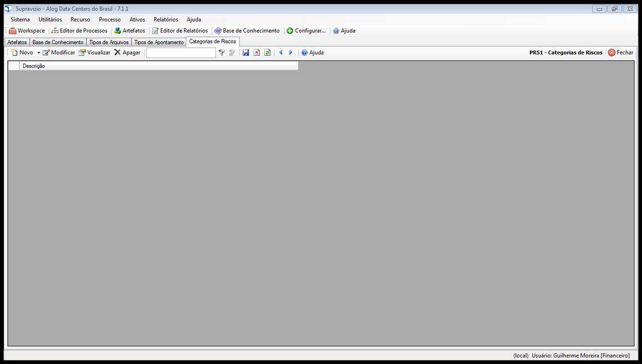This screenshot has height=364, width=642.
Task: Launch Editor de Relatórios
Action: pos(180,31)
